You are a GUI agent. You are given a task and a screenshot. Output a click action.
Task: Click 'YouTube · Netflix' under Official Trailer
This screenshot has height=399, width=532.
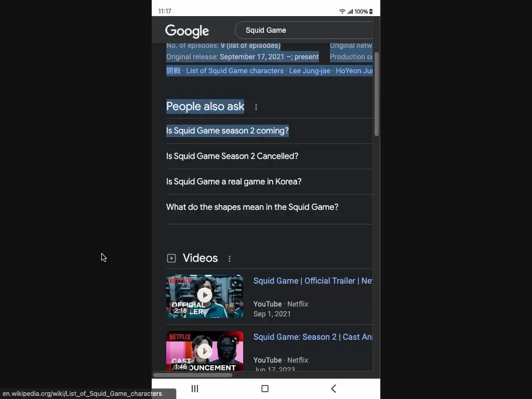click(281, 304)
